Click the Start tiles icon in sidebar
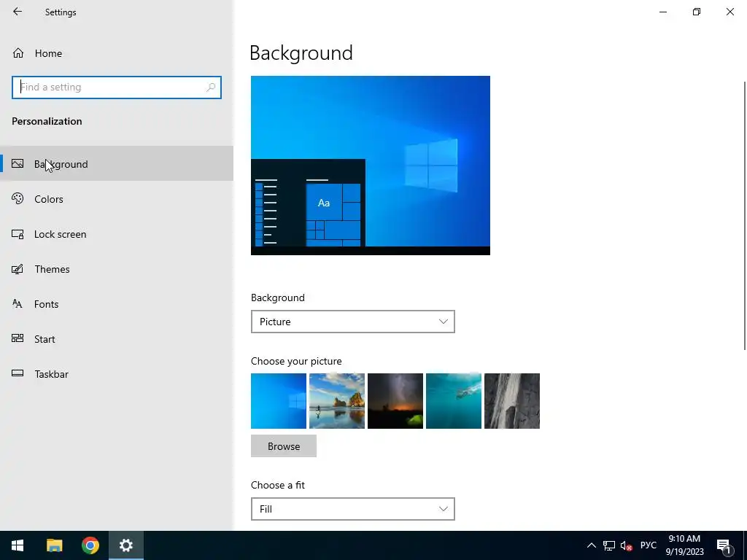Viewport: 747px width, 560px height. click(18, 338)
